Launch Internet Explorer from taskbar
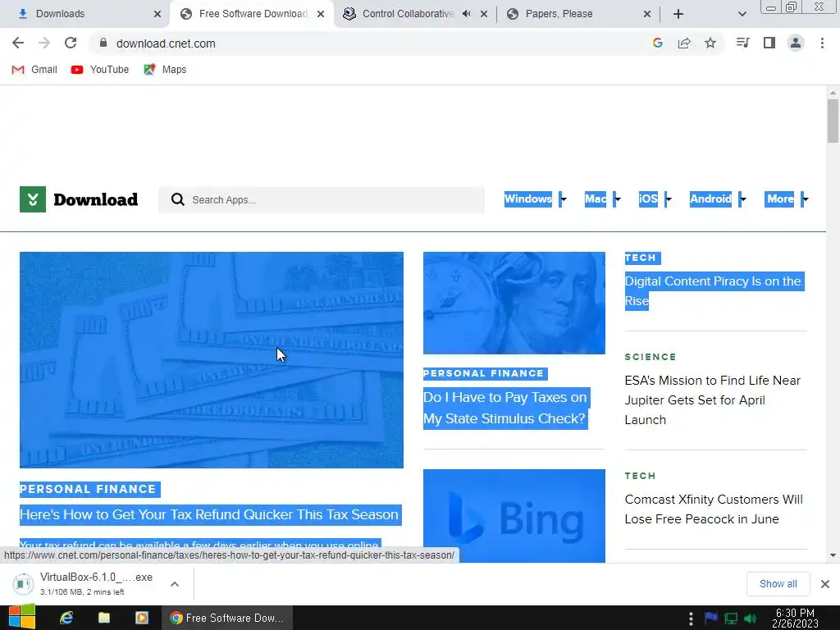The height and width of the screenshot is (630, 840). (66, 618)
